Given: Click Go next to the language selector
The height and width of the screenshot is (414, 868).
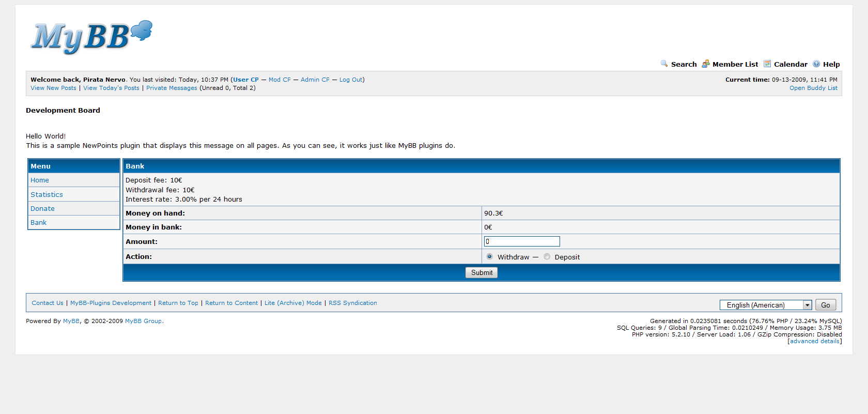Looking at the screenshot, I should pyautogui.click(x=826, y=305).
